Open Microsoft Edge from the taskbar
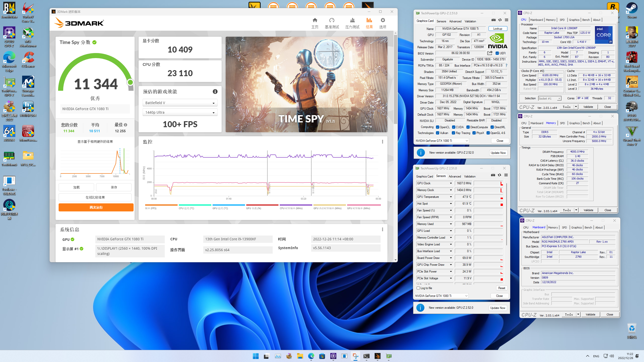The width and height of the screenshot is (644, 362). (x=311, y=356)
